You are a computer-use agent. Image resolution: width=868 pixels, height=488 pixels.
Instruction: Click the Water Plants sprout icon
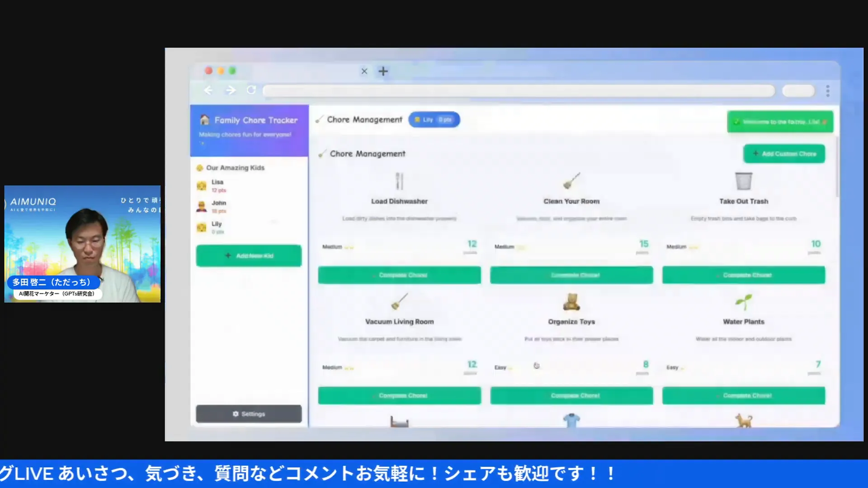pos(744,302)
